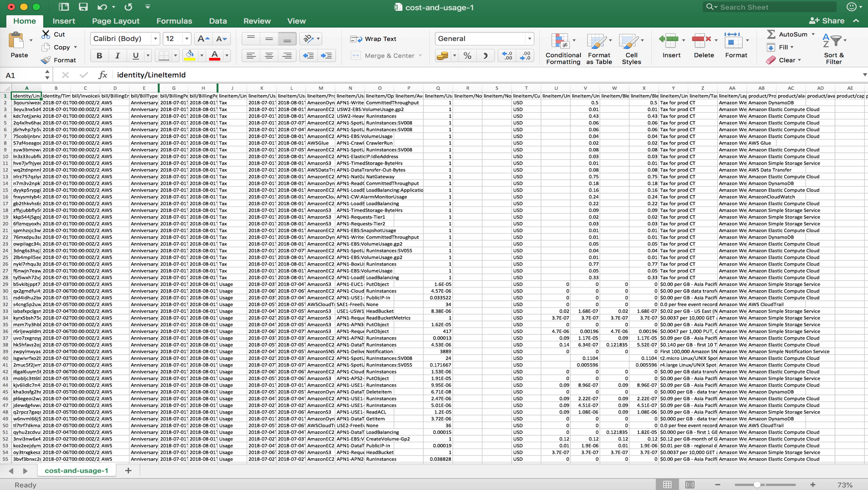Toggle Italic formatting
868x490 pixels.
[x=117, y=56]
